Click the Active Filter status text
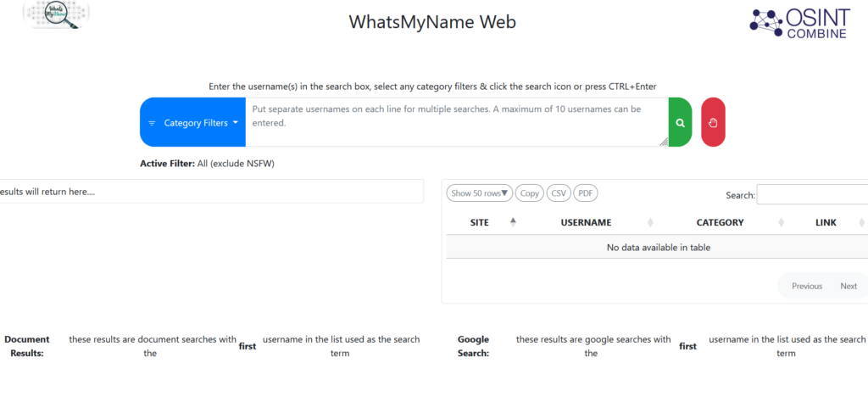 (x=207, y=164)
